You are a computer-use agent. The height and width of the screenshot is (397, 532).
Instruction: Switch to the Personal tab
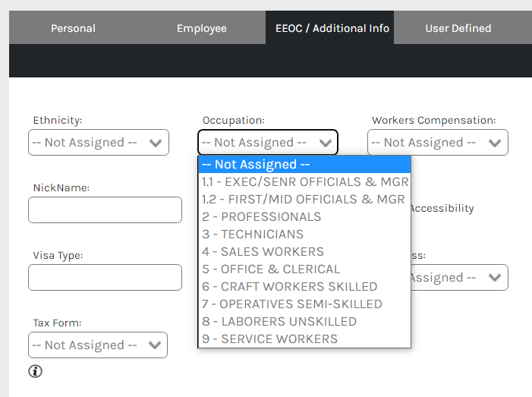tap(73, 28)
